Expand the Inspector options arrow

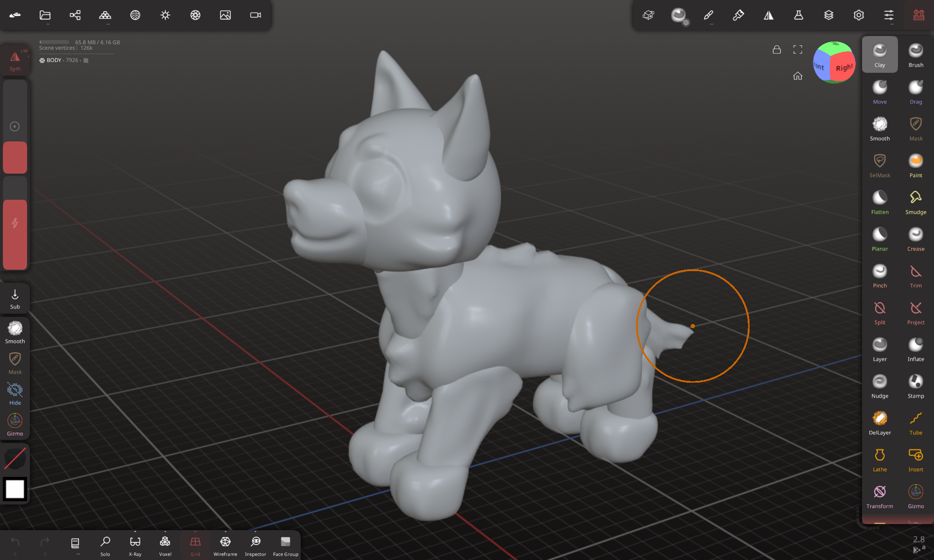tap(255, 532)
